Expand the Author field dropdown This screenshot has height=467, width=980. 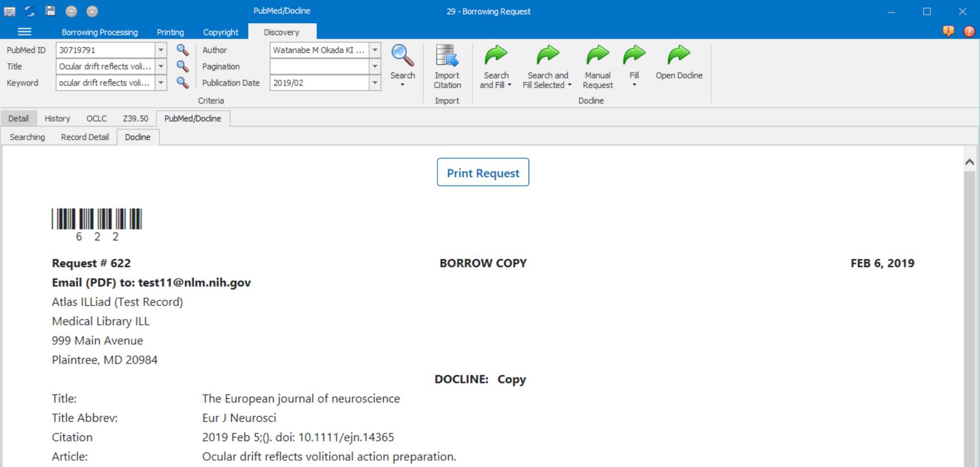[x=375, y=50]
